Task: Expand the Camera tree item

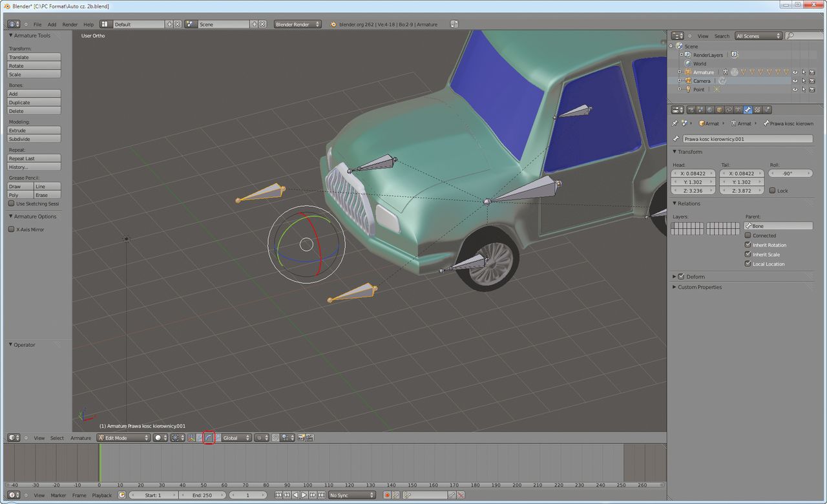Action: pos(679,81)
